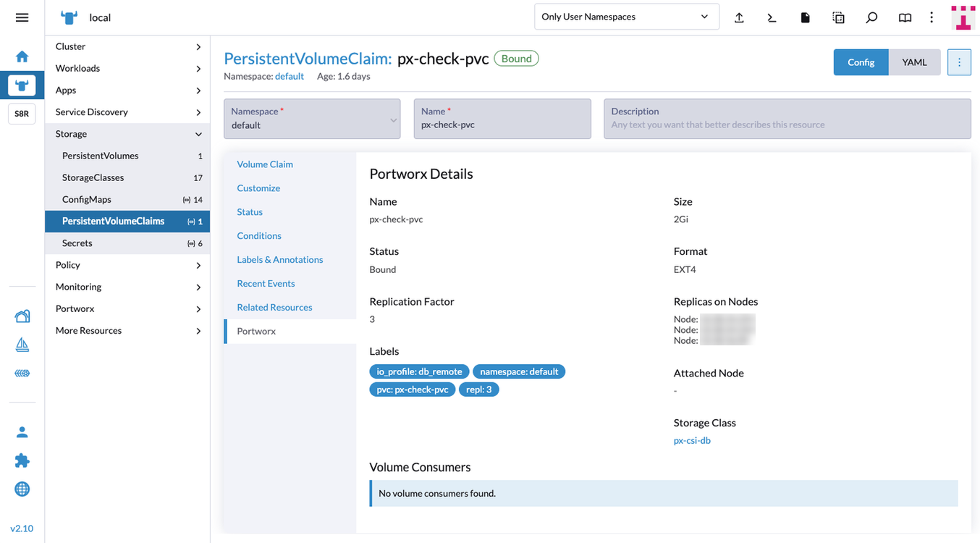Image resolution: width=980 pixels, height=543 pixels.
Task: Open the Only User Namespaces dropdown
Action: pos(626,17)
